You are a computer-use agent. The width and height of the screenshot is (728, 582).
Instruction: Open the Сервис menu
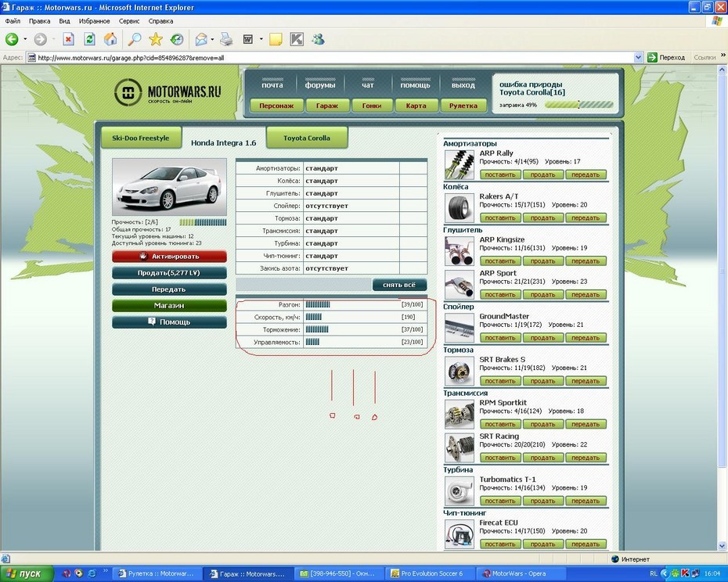[129, 21]
